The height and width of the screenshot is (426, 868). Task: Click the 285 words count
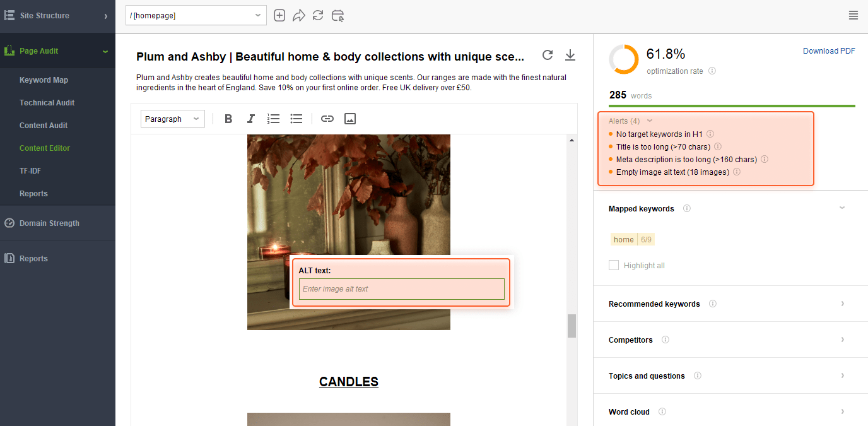[x=630, y=95]
